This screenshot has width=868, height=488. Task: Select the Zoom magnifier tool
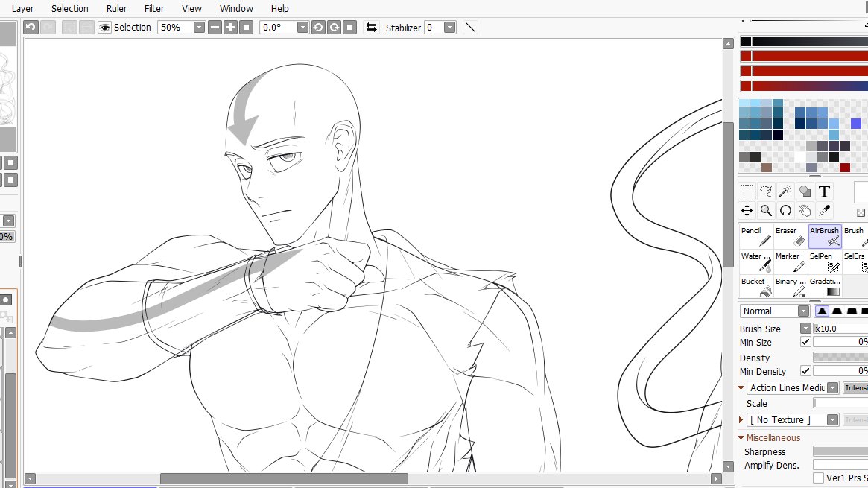pos(766,211)
